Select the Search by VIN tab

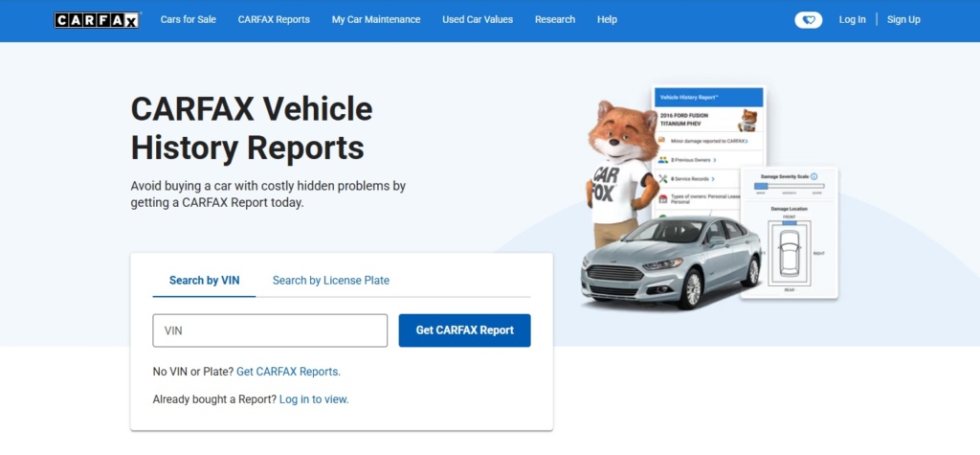click(204, 281)
